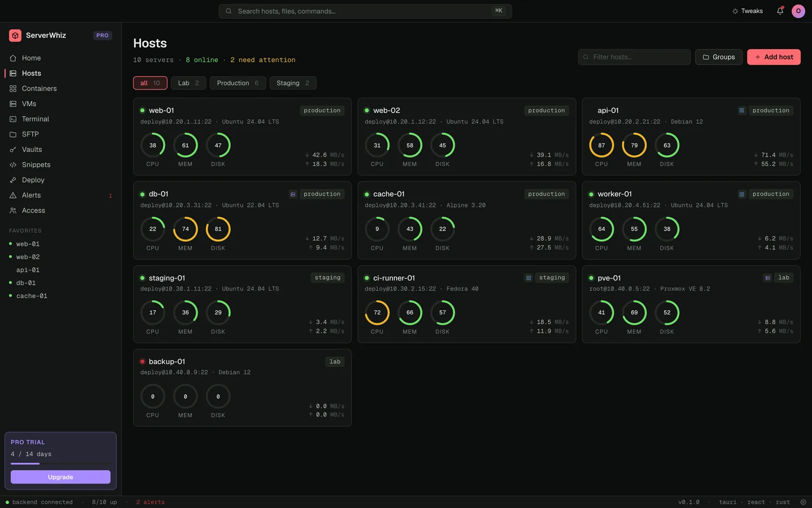
Task: Click the '2 need attention' text
Action: point(263,60)
